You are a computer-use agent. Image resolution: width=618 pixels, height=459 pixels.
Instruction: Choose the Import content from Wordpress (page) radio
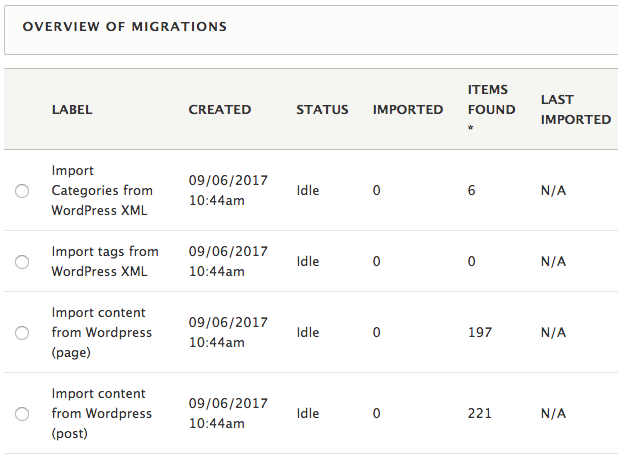point(22,333)
